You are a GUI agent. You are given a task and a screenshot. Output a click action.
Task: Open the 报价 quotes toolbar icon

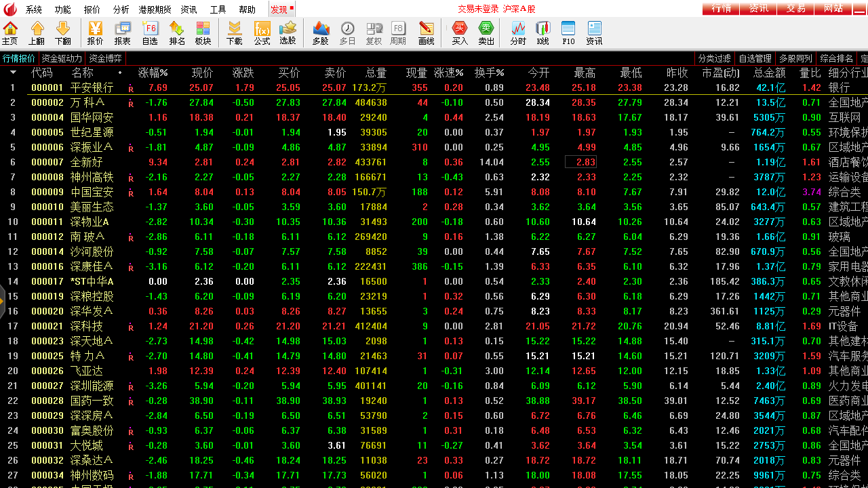[x=96, y=33]
